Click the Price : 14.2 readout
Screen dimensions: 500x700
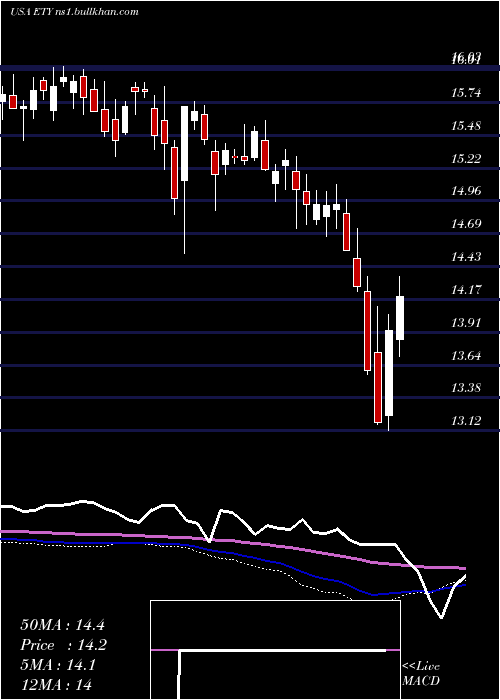tap(64, 645)
